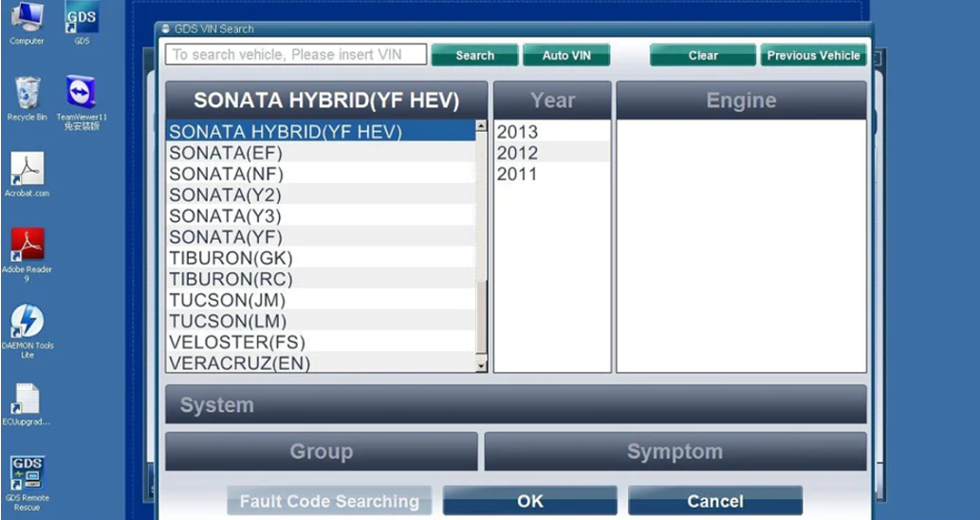
Task: Select SONATA(Y3) in the vehicle list
Action: (321, 215)
